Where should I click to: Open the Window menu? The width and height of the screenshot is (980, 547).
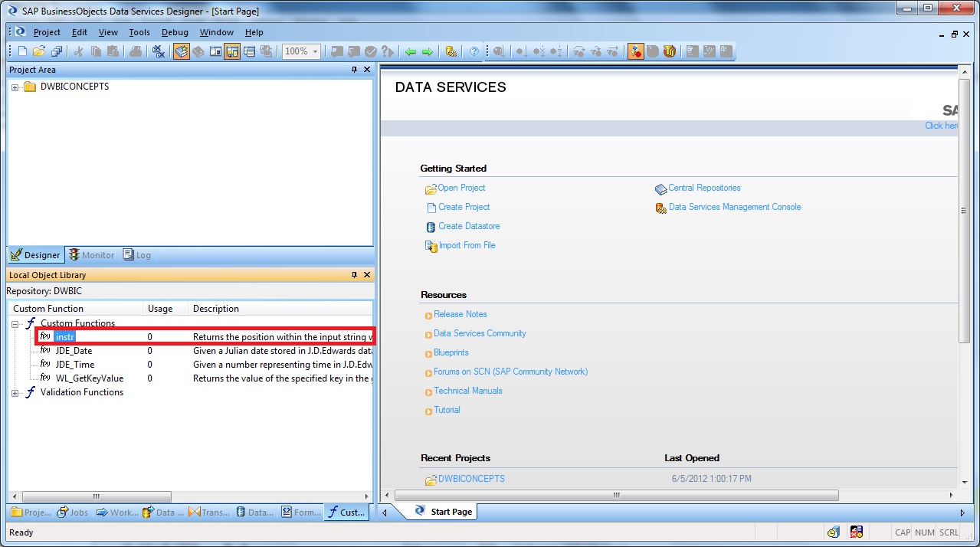coord(217,32)
